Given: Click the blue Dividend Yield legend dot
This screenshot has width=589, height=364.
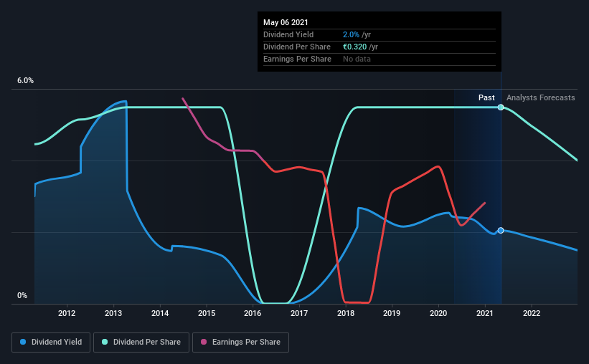Looking at the screenshot, I should point(23,342).
